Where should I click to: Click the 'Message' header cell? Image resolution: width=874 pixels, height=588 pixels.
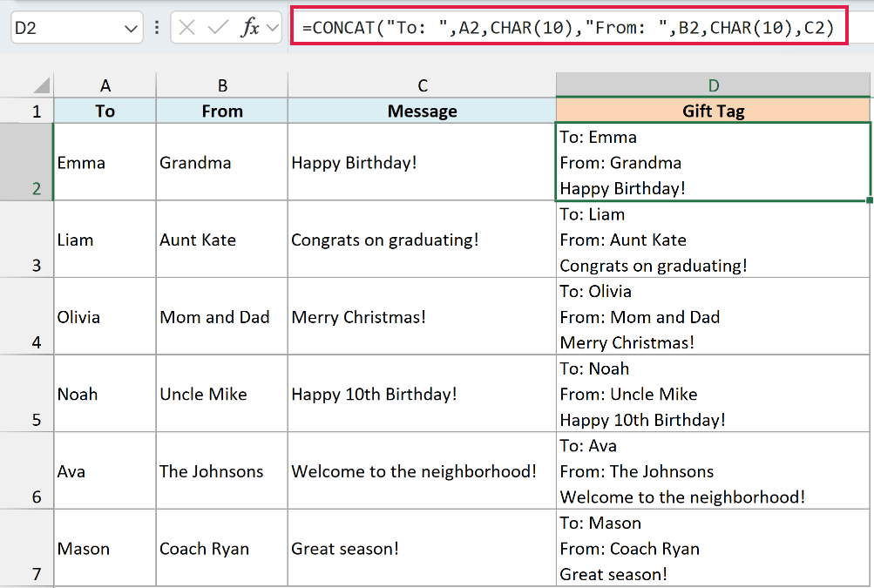tap(422, 111)
